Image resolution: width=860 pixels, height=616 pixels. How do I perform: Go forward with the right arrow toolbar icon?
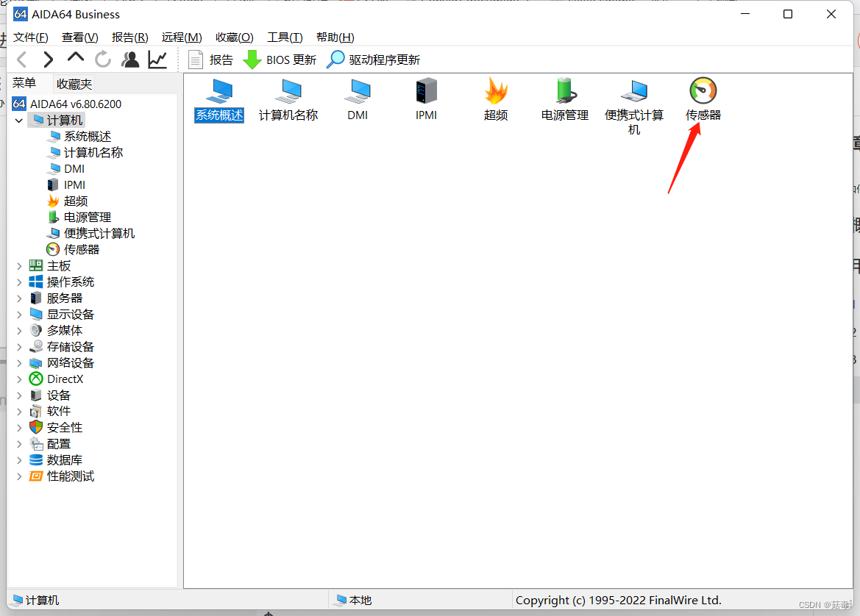pyautogui.click(x=49, y=60)
